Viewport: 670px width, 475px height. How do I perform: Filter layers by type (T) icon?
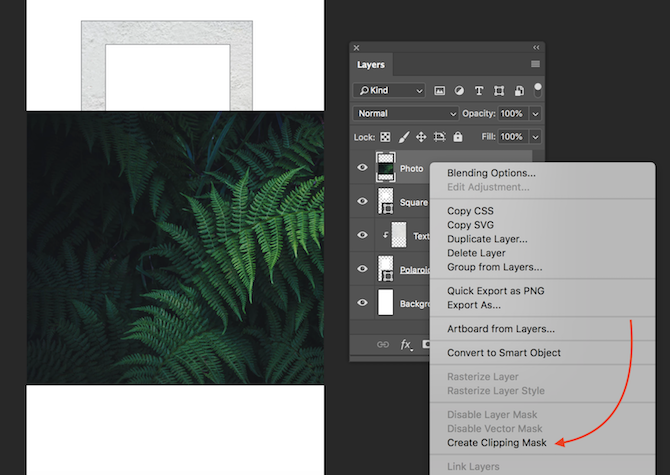(x=479, y=90)
